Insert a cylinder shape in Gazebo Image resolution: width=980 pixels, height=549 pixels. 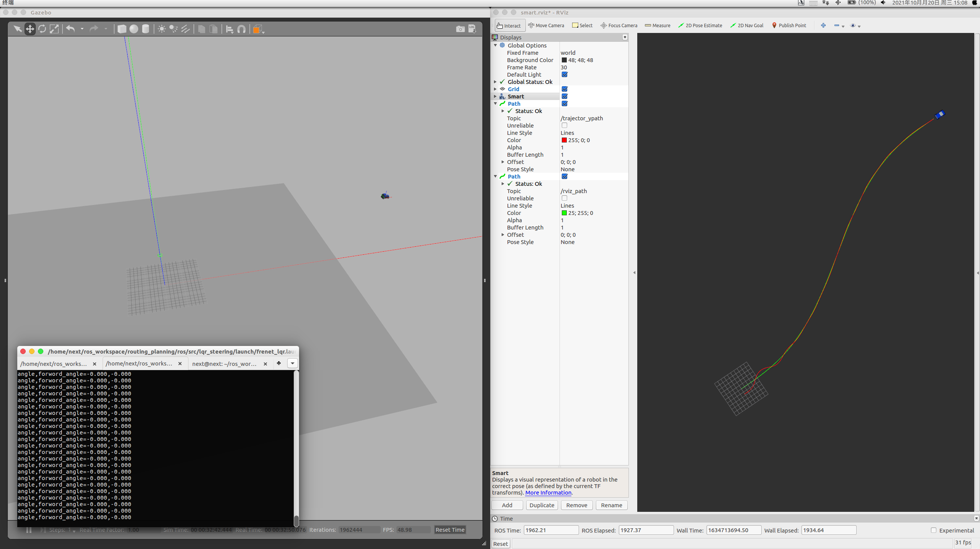tap(146, 29)
